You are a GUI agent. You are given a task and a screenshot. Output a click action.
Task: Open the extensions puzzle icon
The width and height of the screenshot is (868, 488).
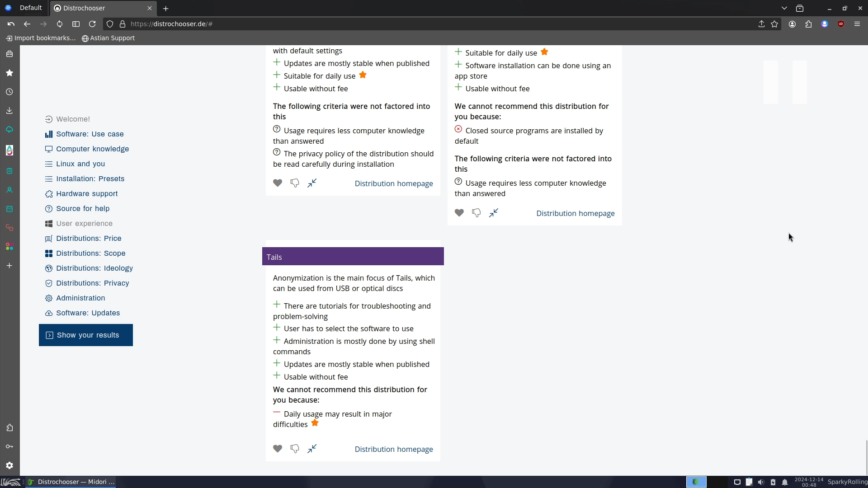[x=808, y=24]
